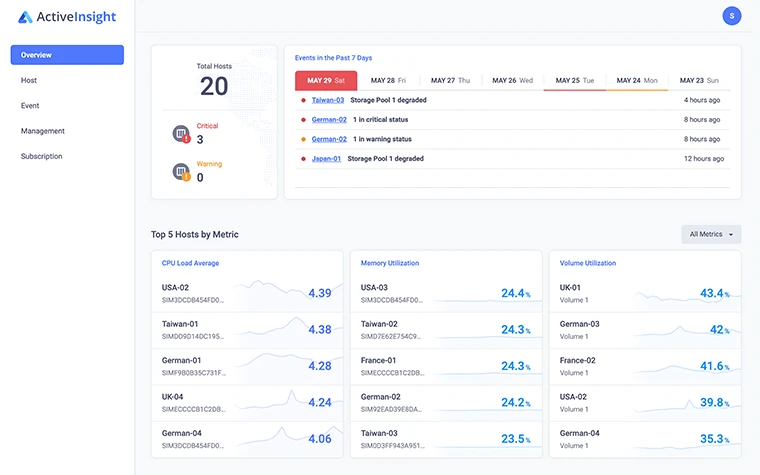Expand the All Metrics dropdown
The height and width of the screenshot is (475, 760).
[710, 234]
